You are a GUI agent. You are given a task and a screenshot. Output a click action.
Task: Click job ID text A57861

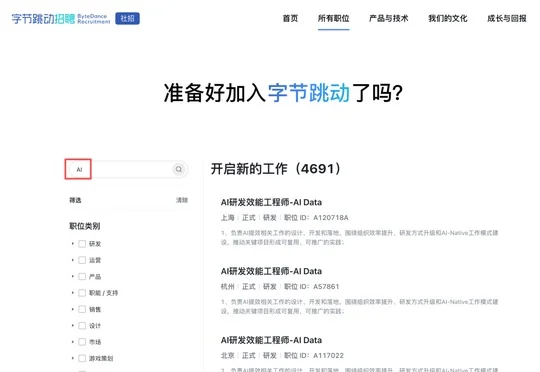326,287
